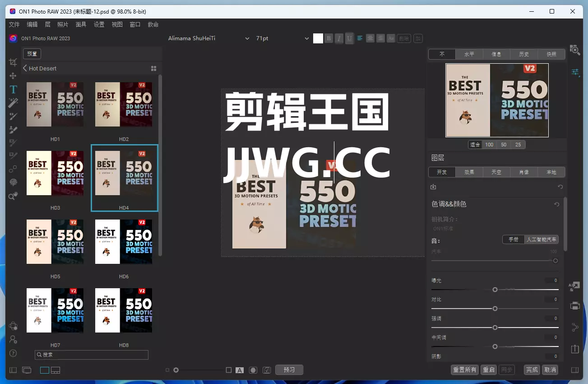Open the 71pt font size dropdown
Viewport: 588px width, 384px height.
[282, 38]
